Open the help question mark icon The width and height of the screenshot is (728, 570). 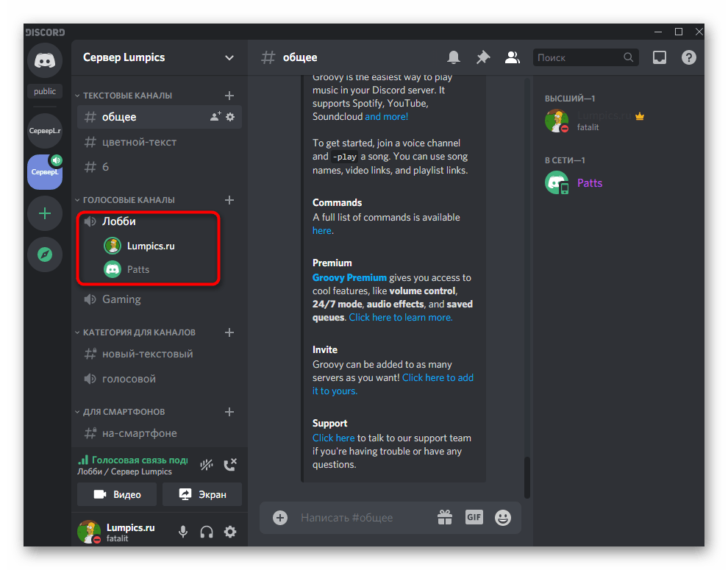(689, 57)
